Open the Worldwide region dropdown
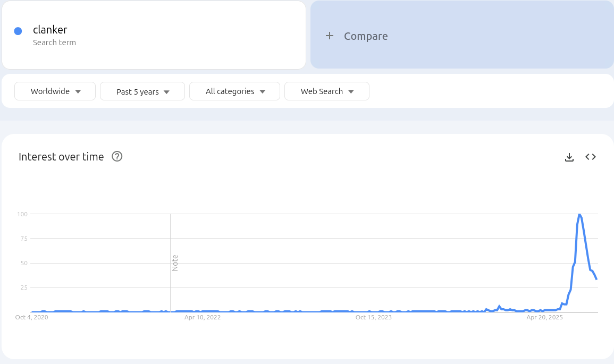This screenshot has height=364, width=614. [55, 91]
